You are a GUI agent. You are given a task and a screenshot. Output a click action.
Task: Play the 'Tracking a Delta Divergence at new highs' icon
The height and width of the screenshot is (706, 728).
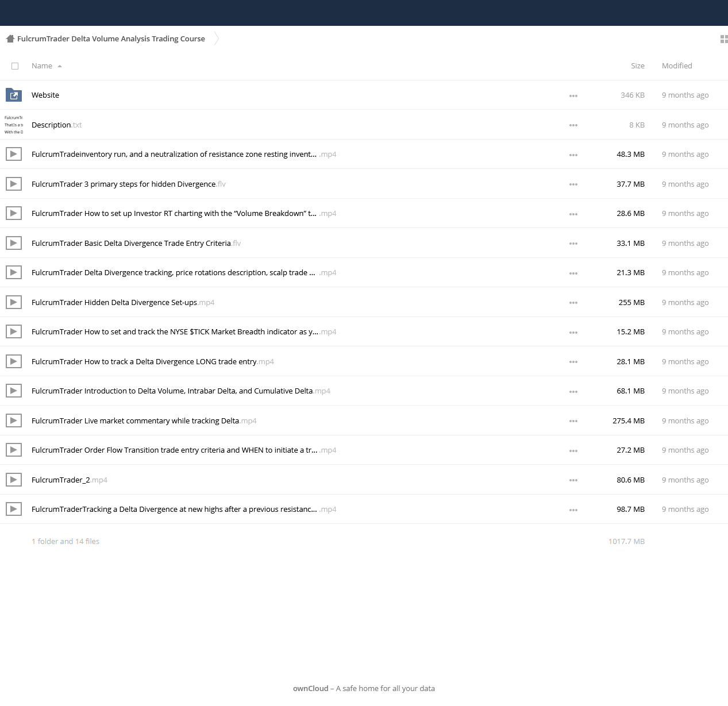[14, 509]
